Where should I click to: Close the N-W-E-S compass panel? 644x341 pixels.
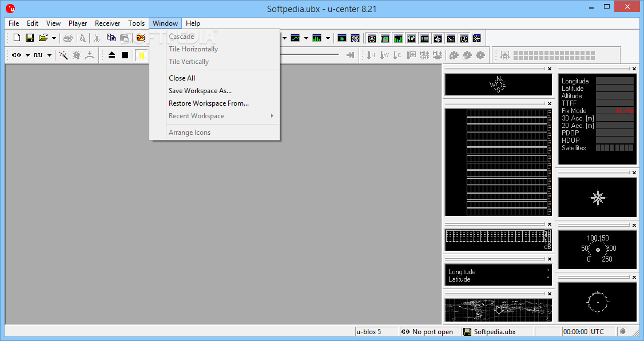550,69
